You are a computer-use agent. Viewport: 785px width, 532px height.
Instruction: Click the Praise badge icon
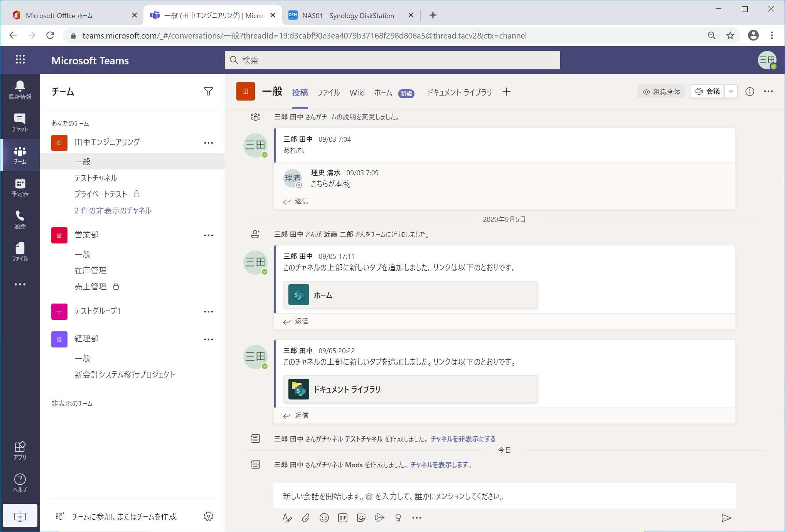click(x=398, y=518)
